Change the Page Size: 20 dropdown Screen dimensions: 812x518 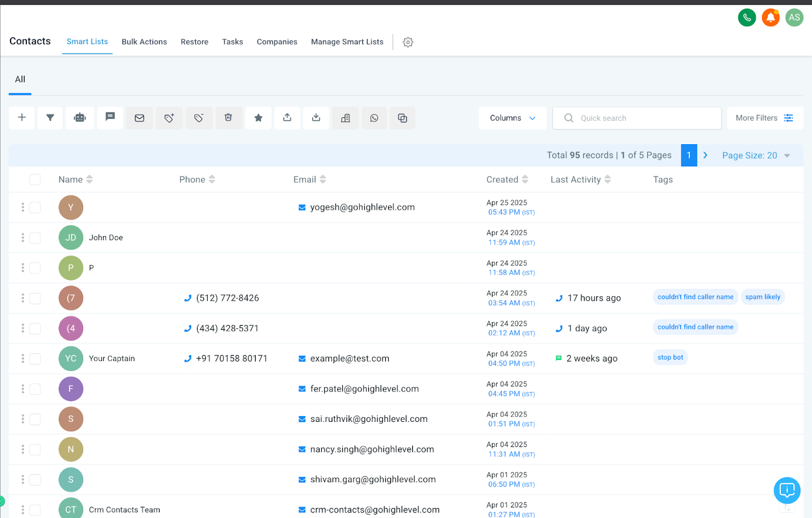point(756,155)
